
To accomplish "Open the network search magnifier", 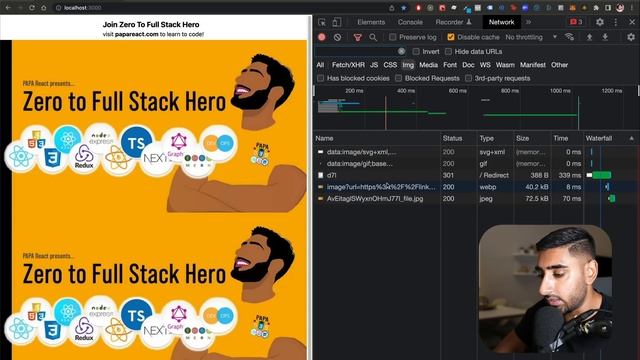I will [373, 37].
